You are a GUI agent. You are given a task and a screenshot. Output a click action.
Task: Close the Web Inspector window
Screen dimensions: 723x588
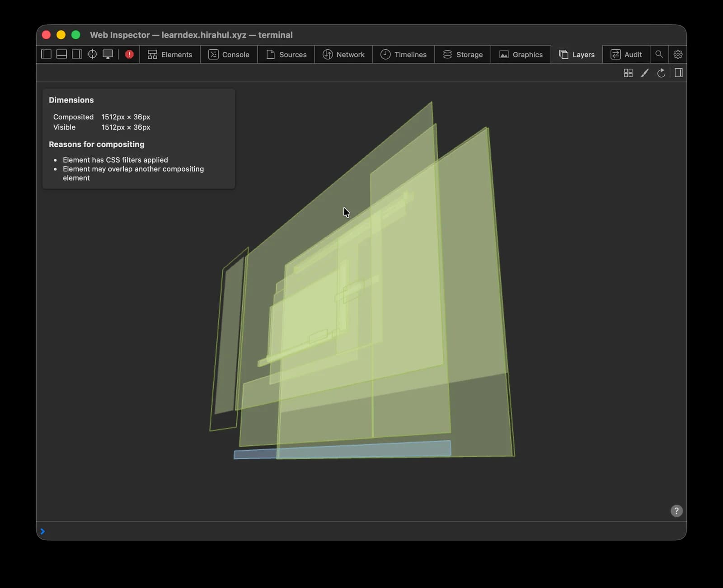pos(46,35)
